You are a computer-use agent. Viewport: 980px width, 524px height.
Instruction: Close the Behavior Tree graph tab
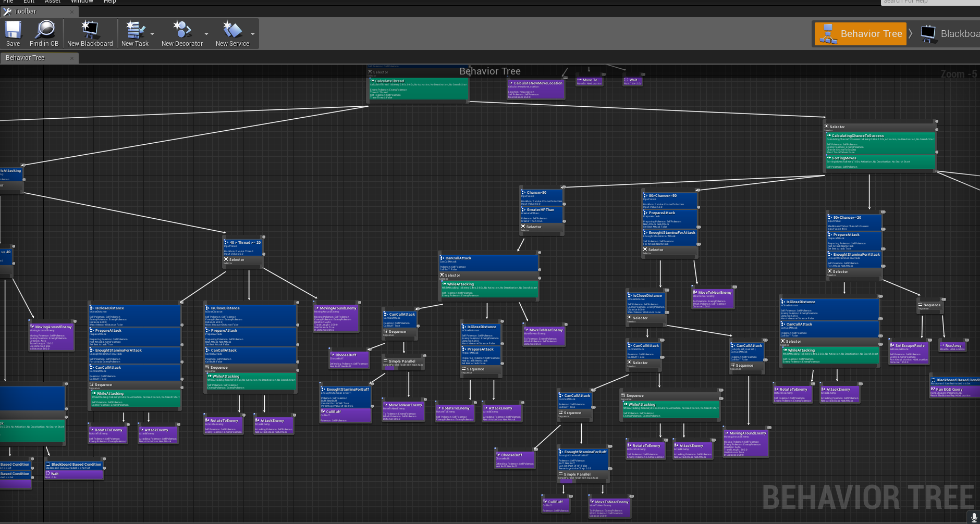[x=72, y=58]
